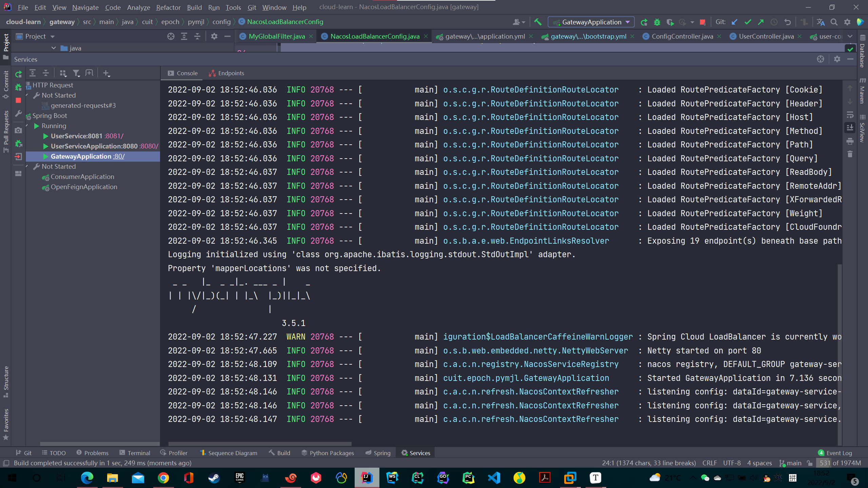
Task: Click the main Git branch widget
Action: tap(790, 463)
